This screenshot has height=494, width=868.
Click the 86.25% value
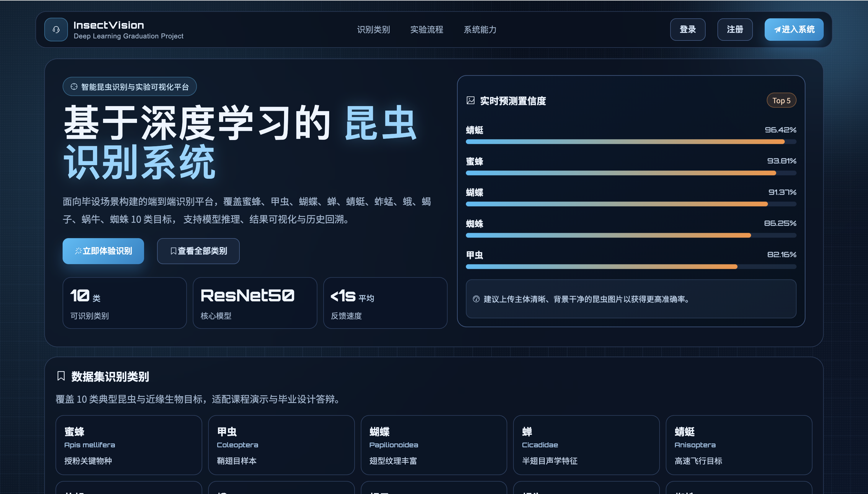point(780,223)
